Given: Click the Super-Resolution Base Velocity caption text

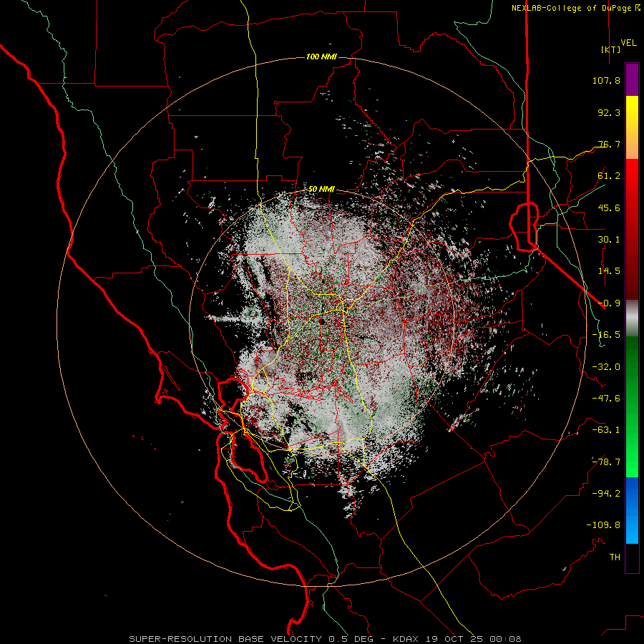Looking at the screenshot, I should [326, 639].
